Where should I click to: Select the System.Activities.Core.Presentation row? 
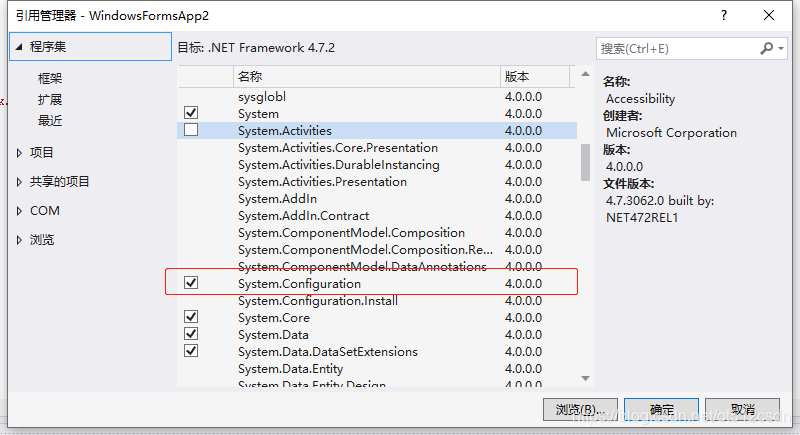click(x=377, y=147)
